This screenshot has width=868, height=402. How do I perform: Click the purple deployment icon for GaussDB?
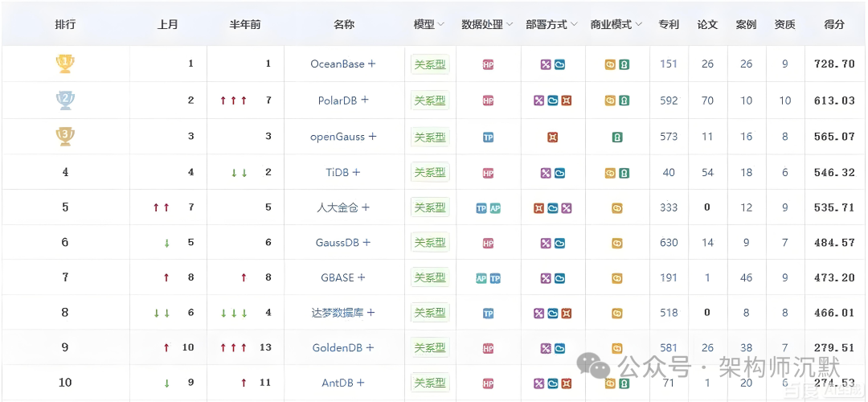tap(546, 243)
